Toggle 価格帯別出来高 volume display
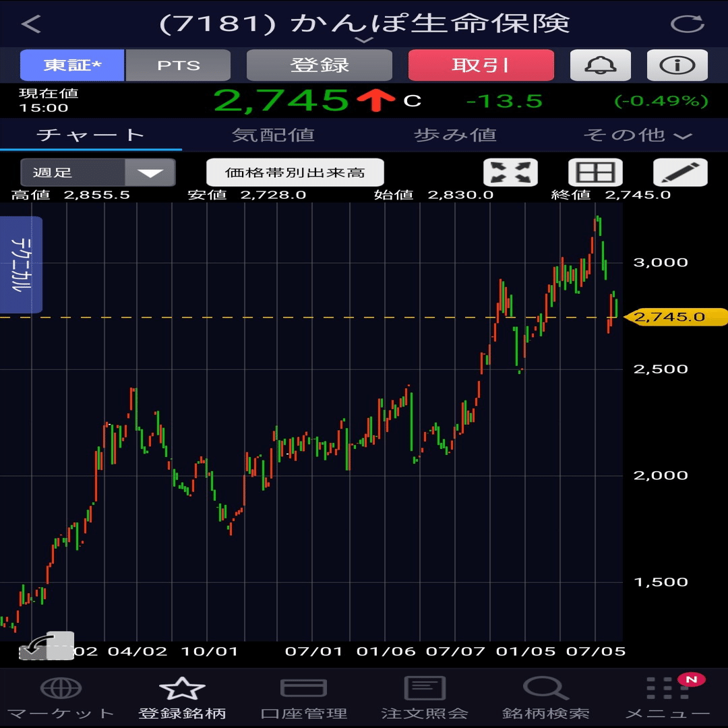 click(x=295, y=173)
